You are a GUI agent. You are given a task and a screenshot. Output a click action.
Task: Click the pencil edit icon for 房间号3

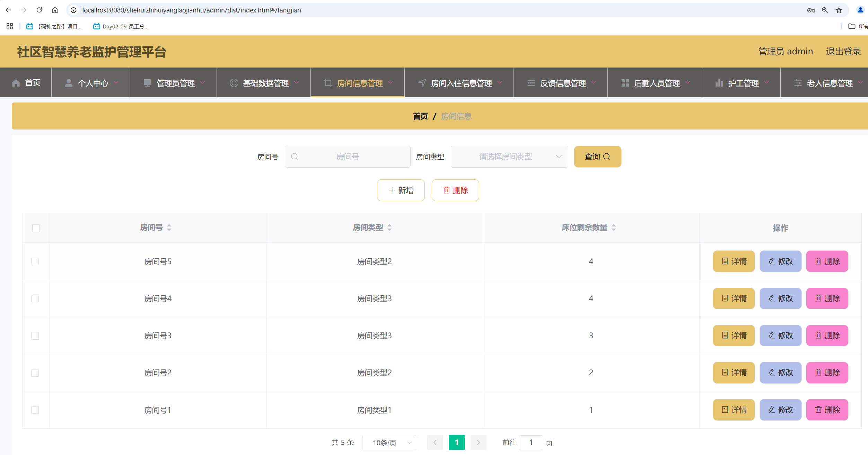click(771, 335)
